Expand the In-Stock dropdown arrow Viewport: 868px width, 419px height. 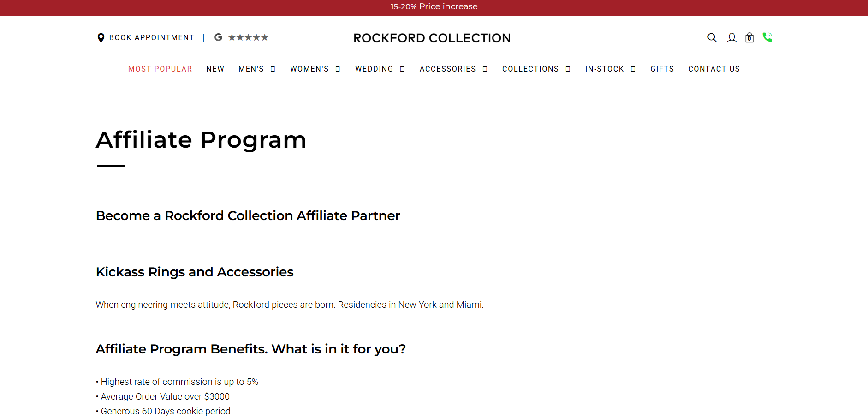[633, 69]
